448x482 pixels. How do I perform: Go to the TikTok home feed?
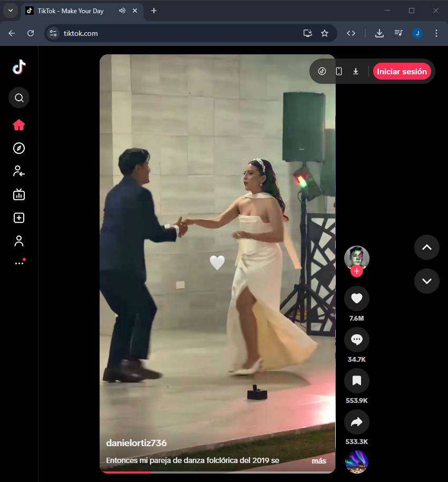pyautogui.click(x=19, y=125)
